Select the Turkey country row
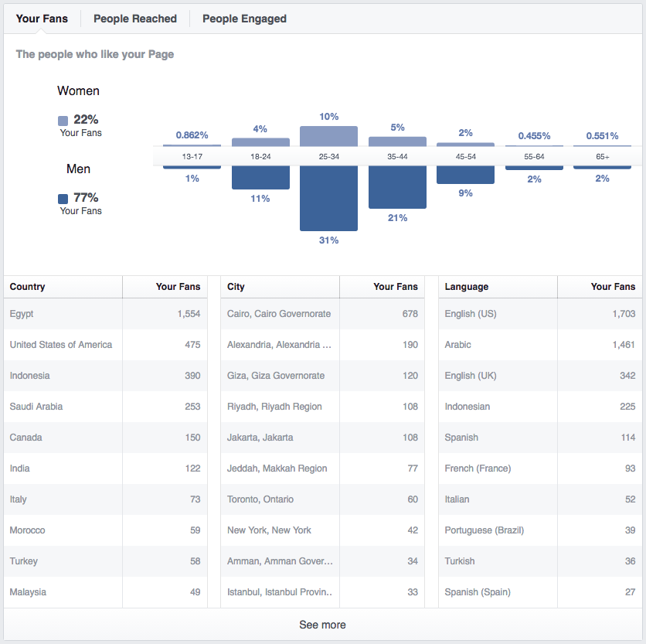The width and height of the screenshot is (646, 644). tap(105, 561)
